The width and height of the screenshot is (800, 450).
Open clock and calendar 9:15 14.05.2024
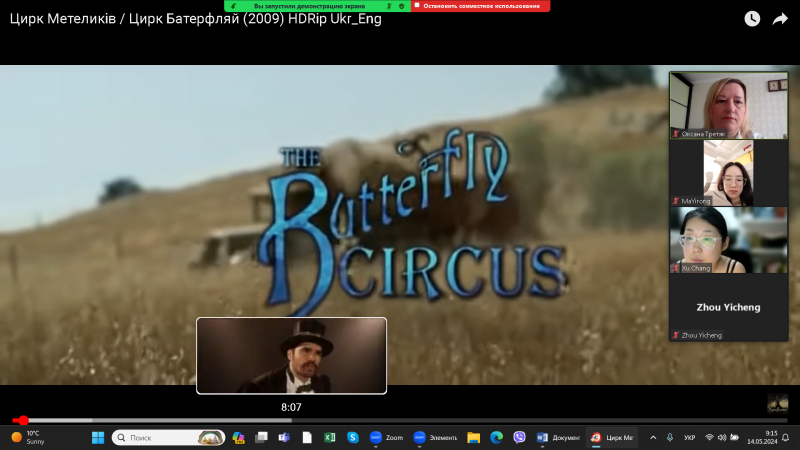762,438
